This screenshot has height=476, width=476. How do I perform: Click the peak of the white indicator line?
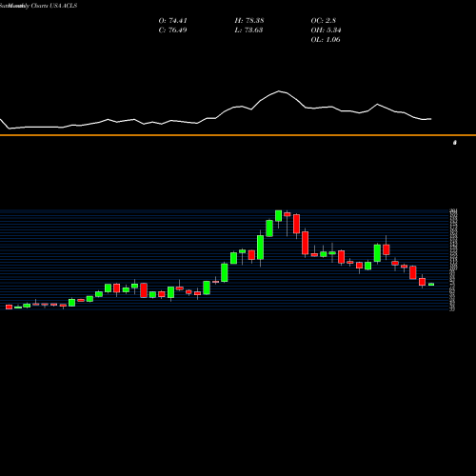pyautogui.click(x=279, y=91)
